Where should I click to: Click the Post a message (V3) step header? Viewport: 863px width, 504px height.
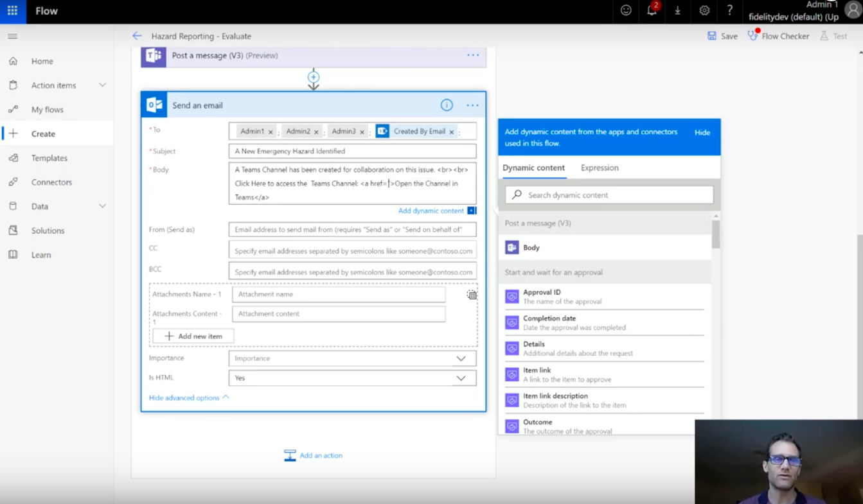[314, 56]
